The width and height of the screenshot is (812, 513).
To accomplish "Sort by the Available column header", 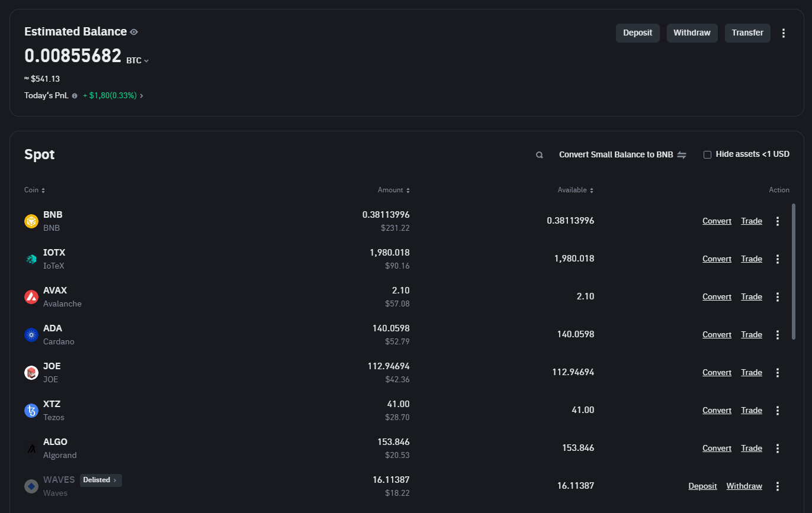I will click(576, 190).
